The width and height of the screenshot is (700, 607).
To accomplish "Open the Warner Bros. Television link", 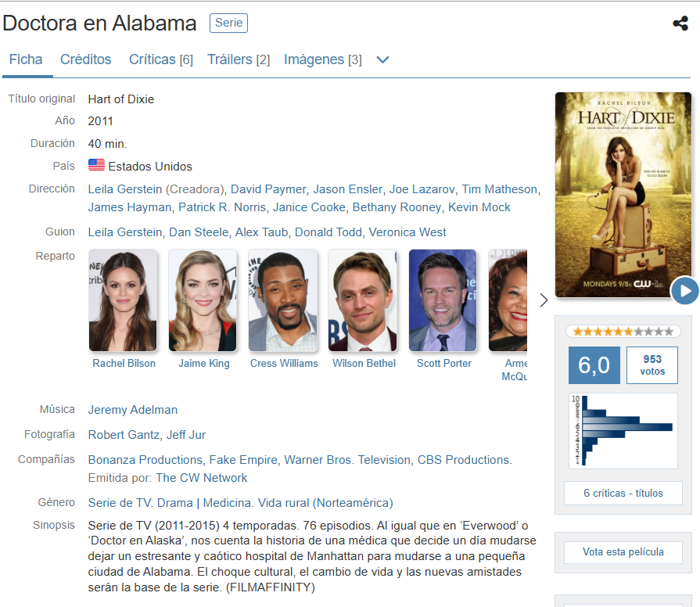I will pyautogui.click(x=347, y=460).
